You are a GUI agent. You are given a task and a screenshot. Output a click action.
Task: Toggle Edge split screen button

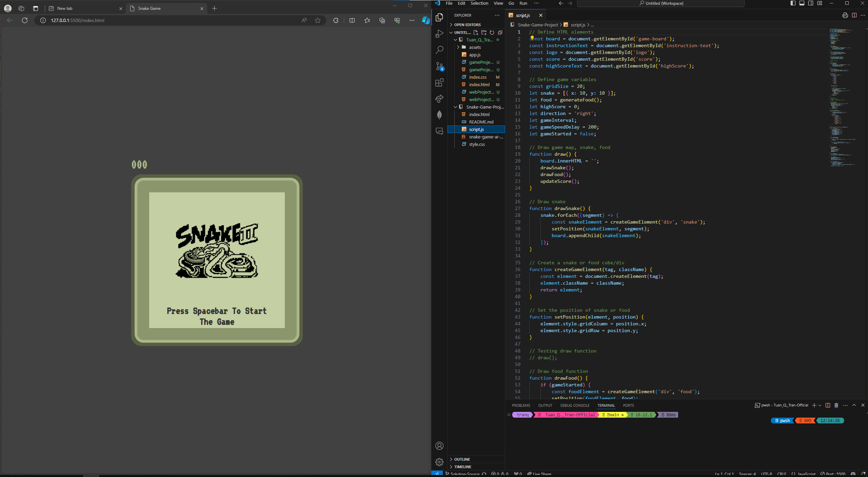click(x=352, y=20)
